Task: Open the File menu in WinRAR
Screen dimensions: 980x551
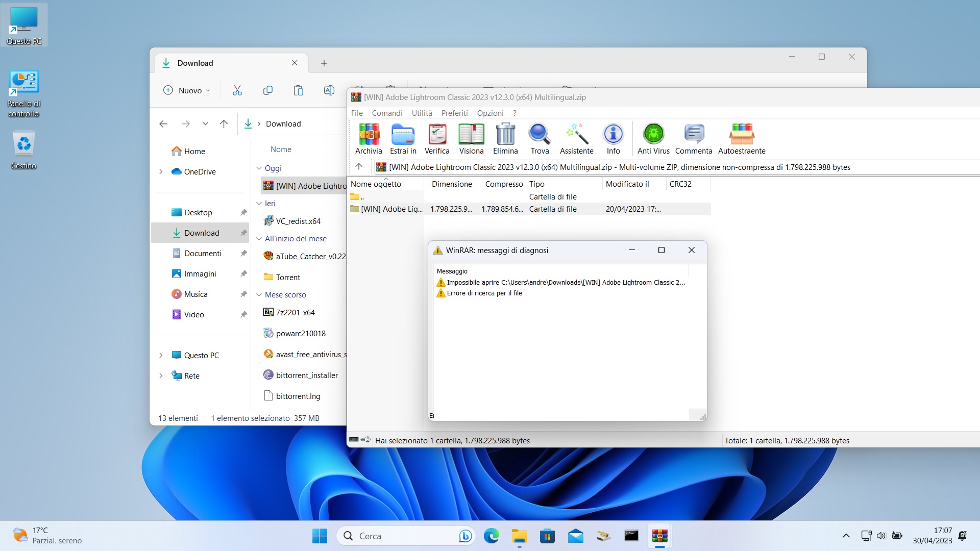Action: click(x=357, y=113)
